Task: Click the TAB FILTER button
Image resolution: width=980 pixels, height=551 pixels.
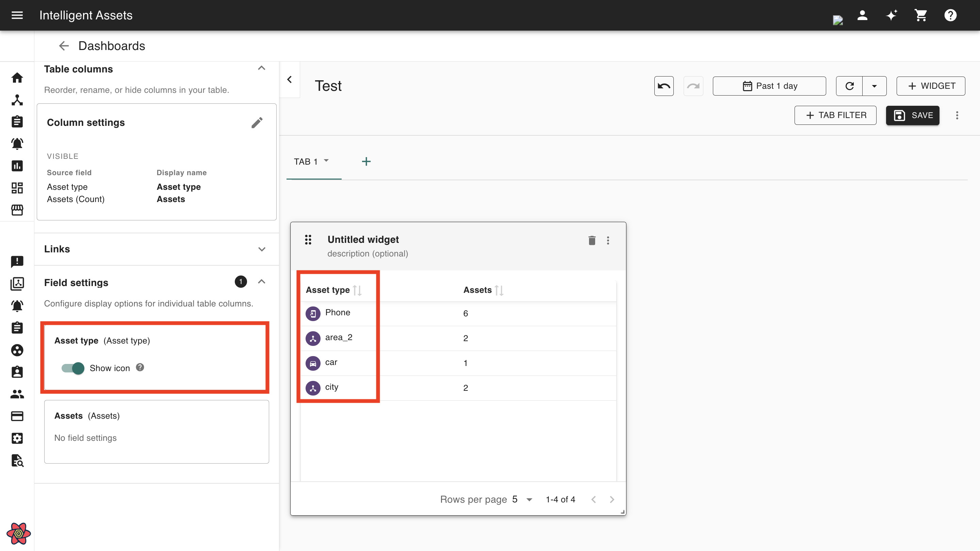Action: (835, 115)
